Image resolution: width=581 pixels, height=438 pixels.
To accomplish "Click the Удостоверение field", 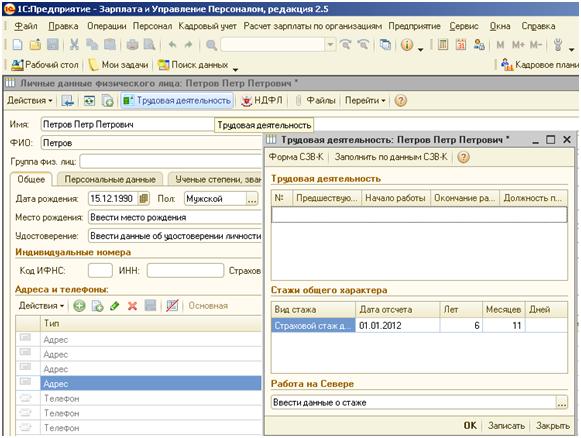I will click(x=175, y=236).
